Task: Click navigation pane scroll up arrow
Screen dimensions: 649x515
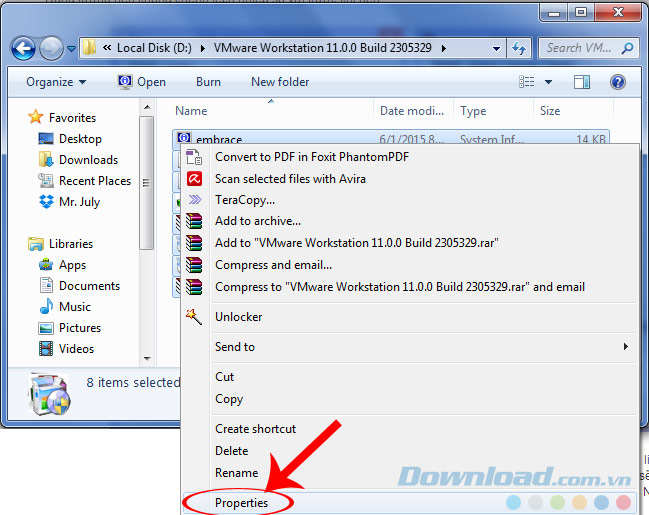Action: click(x=147, y=108)
